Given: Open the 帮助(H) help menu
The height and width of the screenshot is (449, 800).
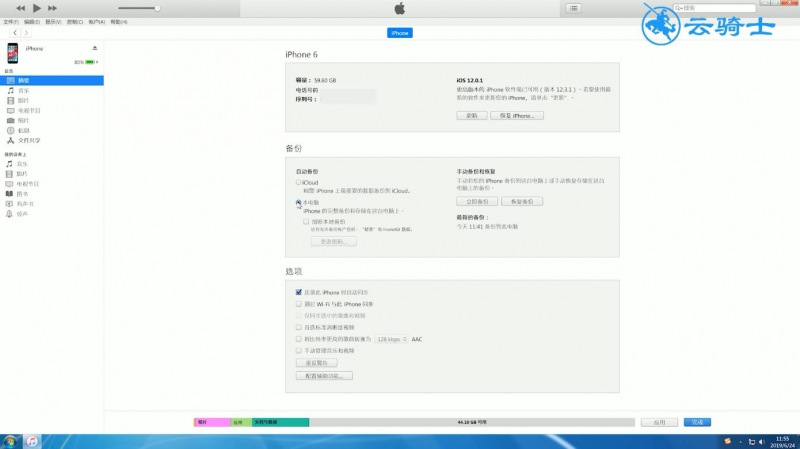Looking at the screenshot, I should click(119, 22).
